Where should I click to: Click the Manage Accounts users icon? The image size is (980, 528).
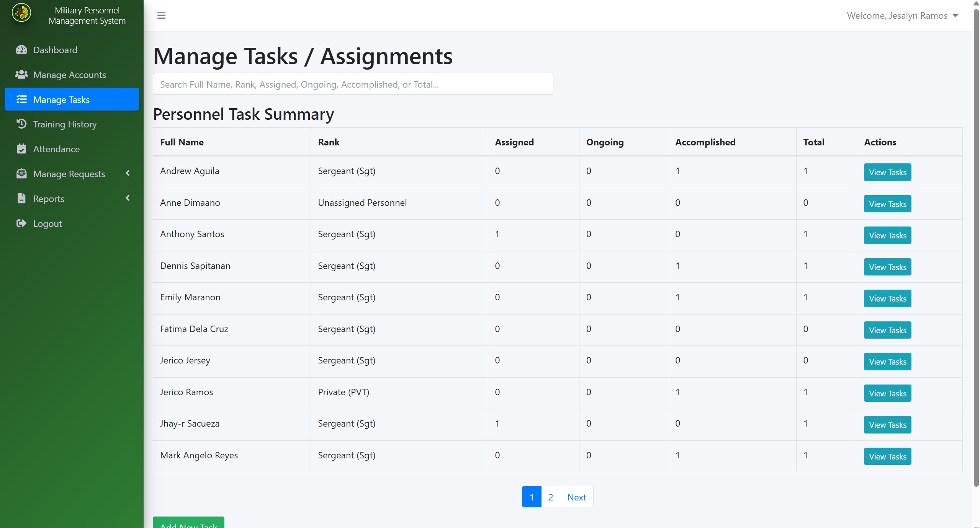point(21,75)
